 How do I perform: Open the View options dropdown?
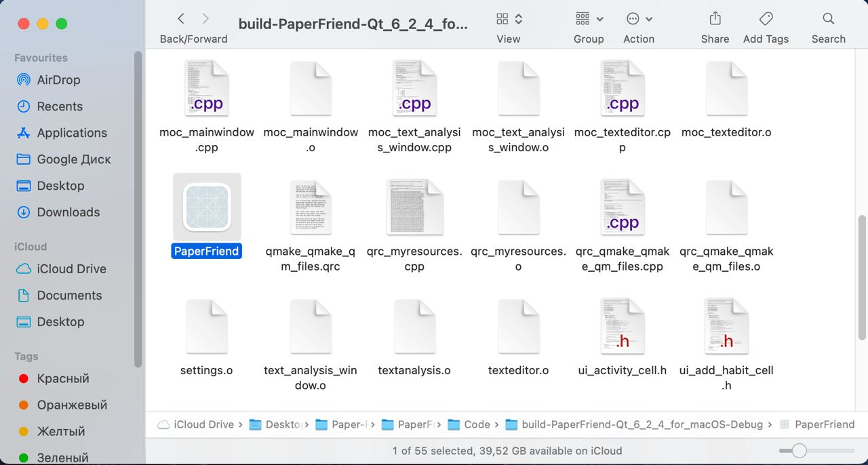(508, 19)
